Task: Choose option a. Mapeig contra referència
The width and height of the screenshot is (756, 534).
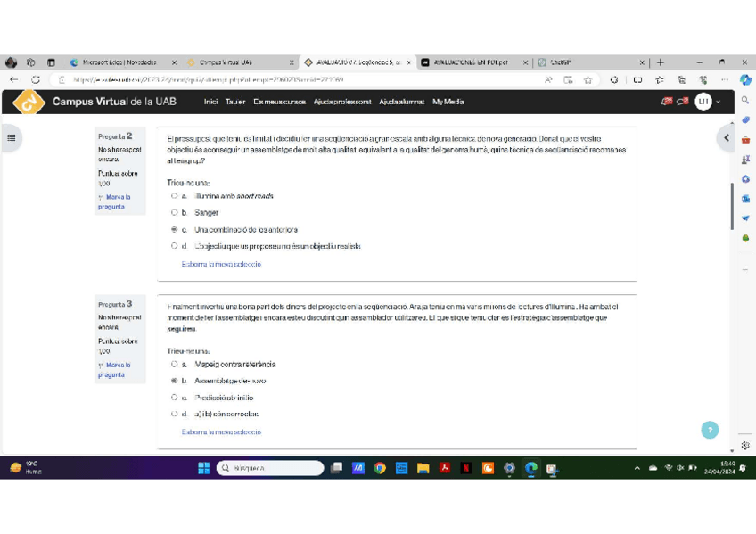Action: tap(175, 365)
